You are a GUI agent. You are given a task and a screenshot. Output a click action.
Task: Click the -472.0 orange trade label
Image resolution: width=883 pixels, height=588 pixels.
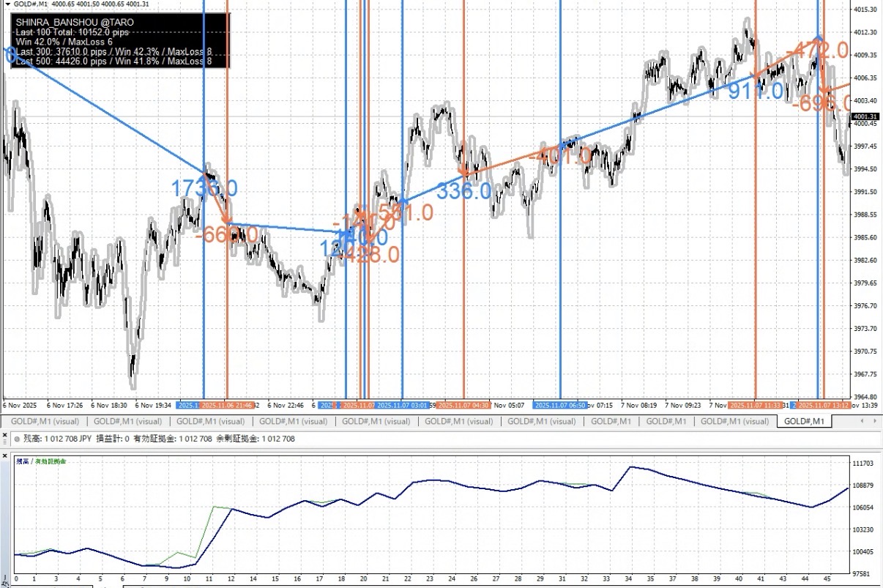pos(816,51)
